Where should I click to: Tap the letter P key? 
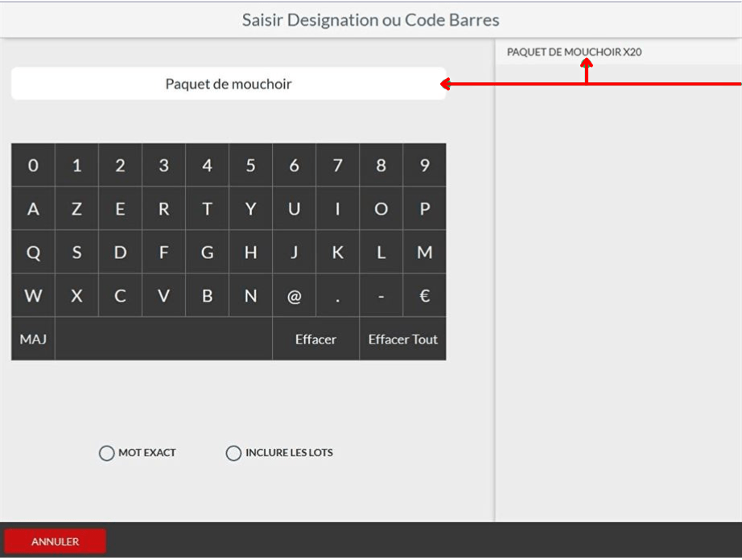[x=424, y=208]
